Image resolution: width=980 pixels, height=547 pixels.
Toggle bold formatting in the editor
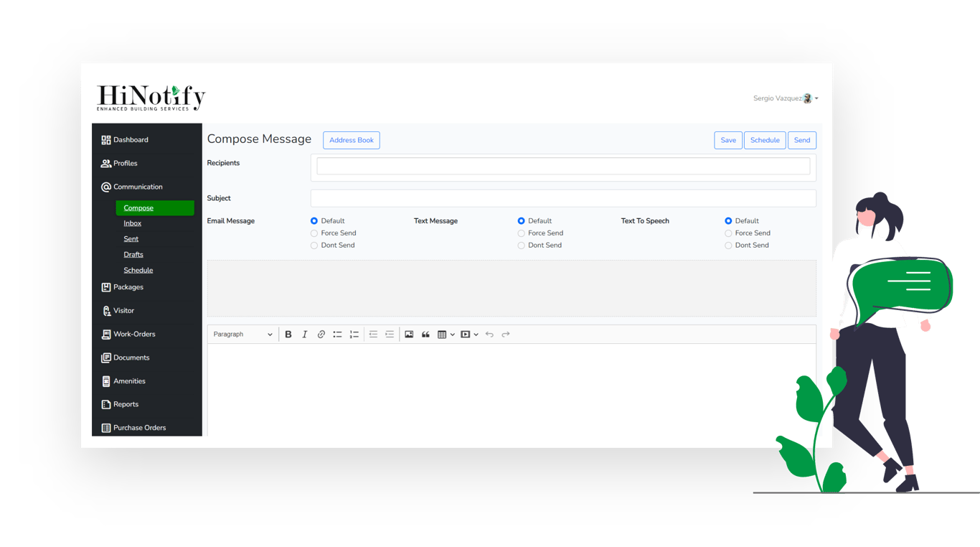288,335
